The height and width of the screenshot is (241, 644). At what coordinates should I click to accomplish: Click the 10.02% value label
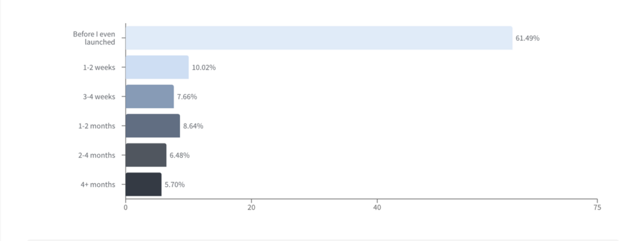point(204,67)
